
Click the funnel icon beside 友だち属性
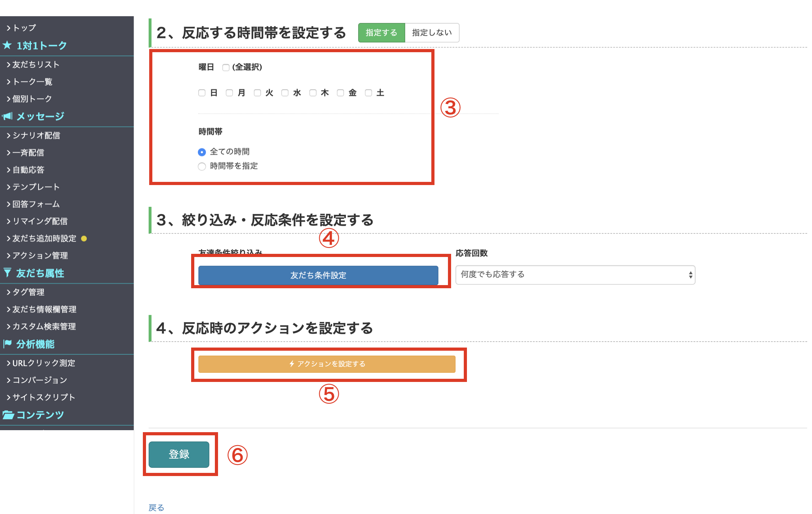pos(7,273)
